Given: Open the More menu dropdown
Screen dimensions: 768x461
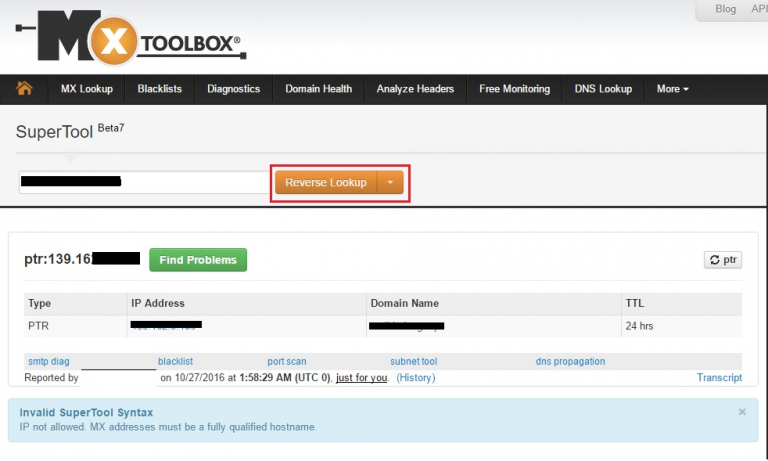Looking at the screenshot, I should pyautogui.click(x=672, y=89).
